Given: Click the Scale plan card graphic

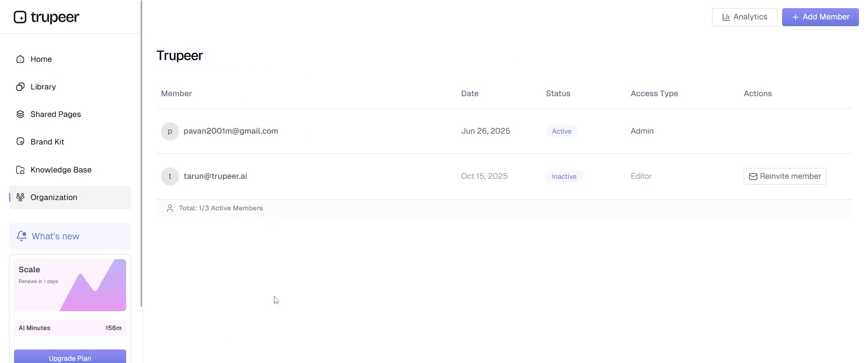Looking at the screenshot, I should point(70,285).
